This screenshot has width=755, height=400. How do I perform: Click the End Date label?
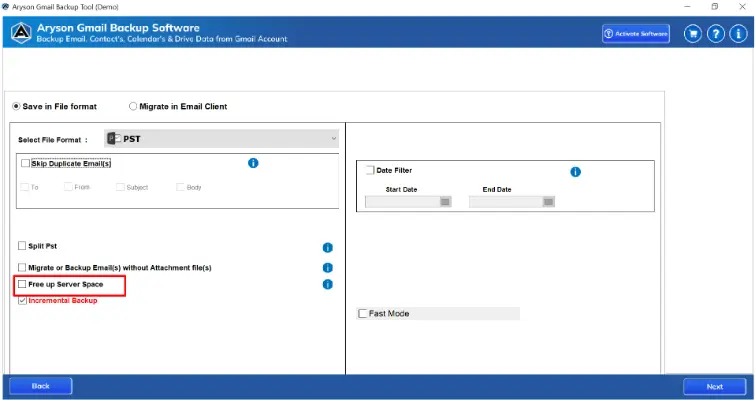point(497,190)
